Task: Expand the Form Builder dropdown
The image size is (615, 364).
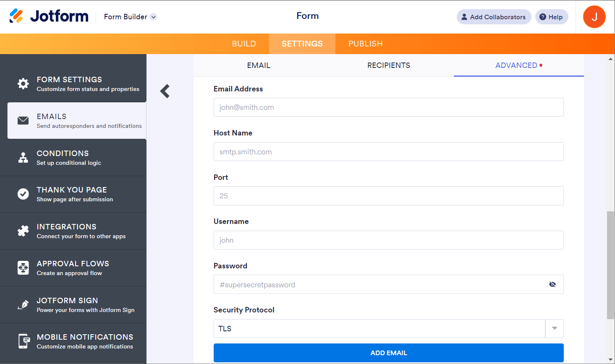Action: point(154,17)
